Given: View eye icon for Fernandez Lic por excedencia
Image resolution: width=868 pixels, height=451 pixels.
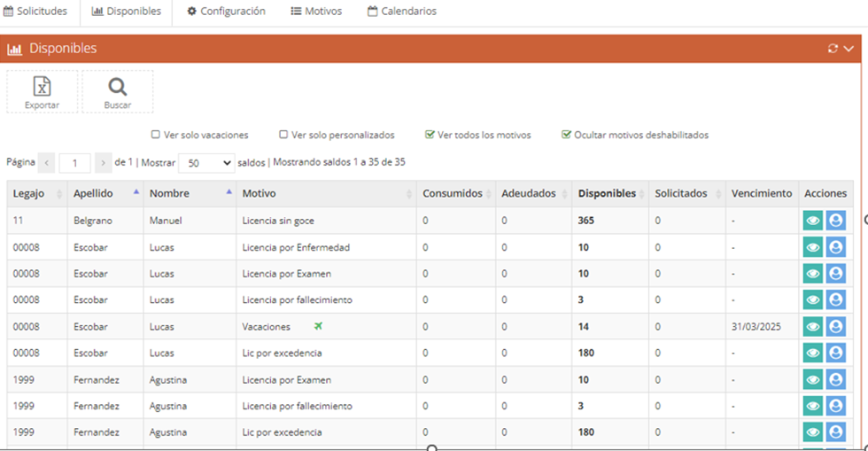Looking at the screenshot, I should (813, 432).
